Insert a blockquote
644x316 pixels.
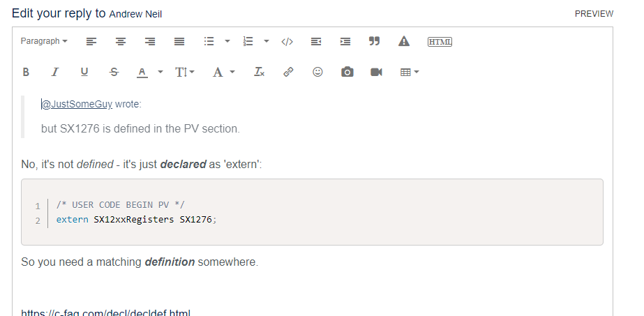coord(374,42)
